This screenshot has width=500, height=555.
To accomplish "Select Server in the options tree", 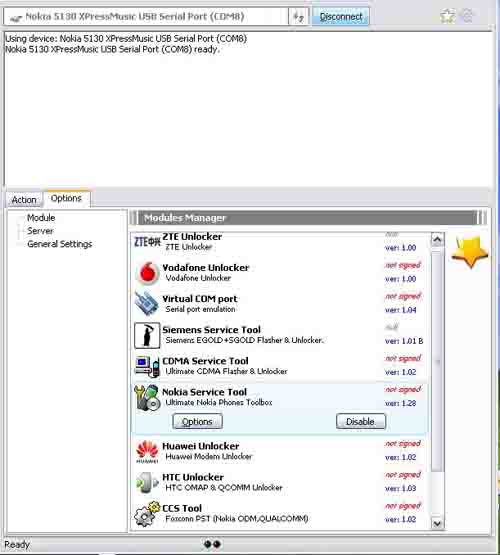I will click(x=40, y=231).
